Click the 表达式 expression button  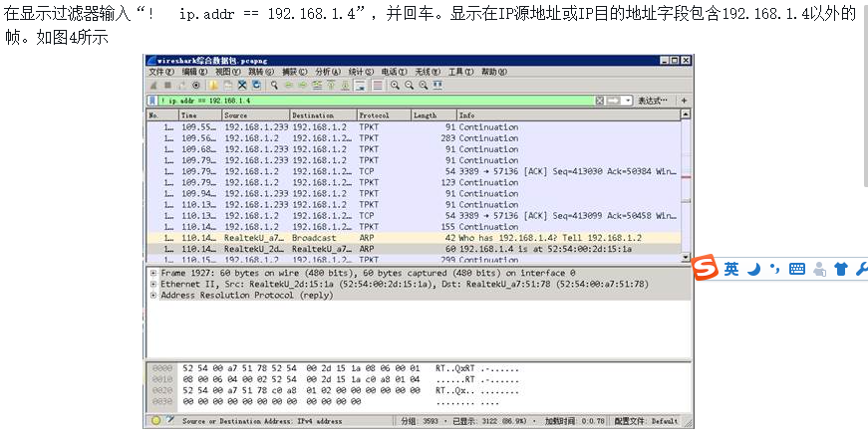(x=652, y=101)
